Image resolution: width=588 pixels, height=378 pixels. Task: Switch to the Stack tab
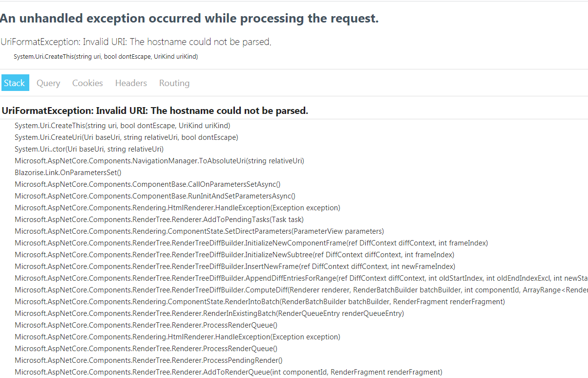[x=15, y=83]
